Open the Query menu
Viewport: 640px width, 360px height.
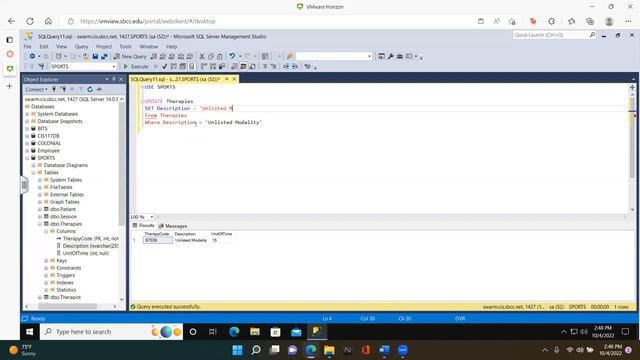(81, 47)
